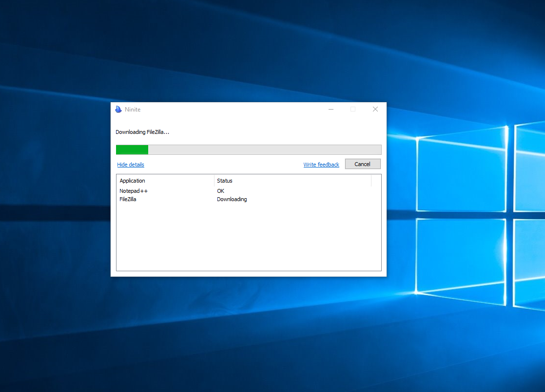Click the Downloading status next to FileZilla

pos(232,199)
